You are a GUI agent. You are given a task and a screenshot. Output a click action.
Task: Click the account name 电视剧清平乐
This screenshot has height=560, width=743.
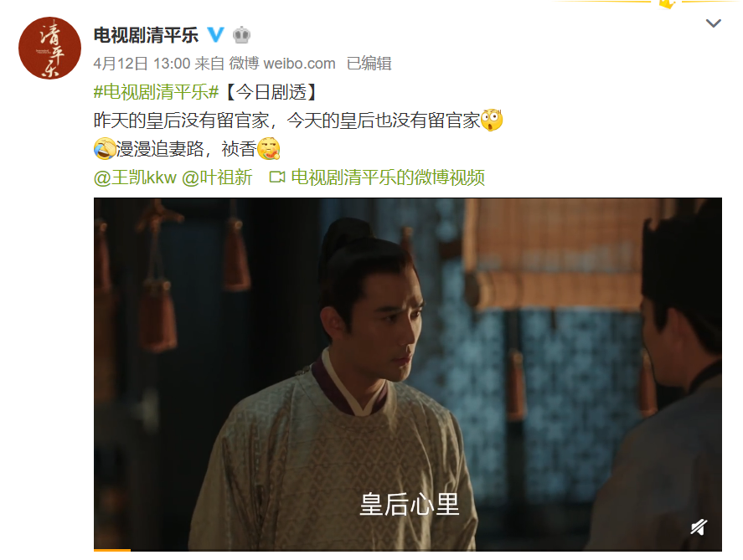pyautogui.click(x=146, y=35)
